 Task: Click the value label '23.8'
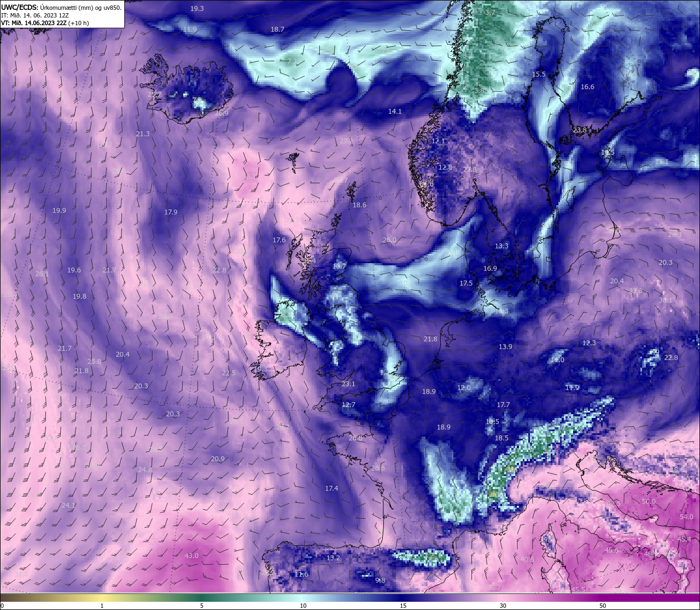[x=580, y=130]
